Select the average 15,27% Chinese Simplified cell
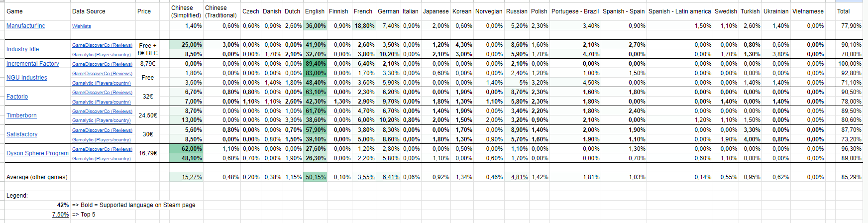868x223 pixels. [x=186, y=177]
